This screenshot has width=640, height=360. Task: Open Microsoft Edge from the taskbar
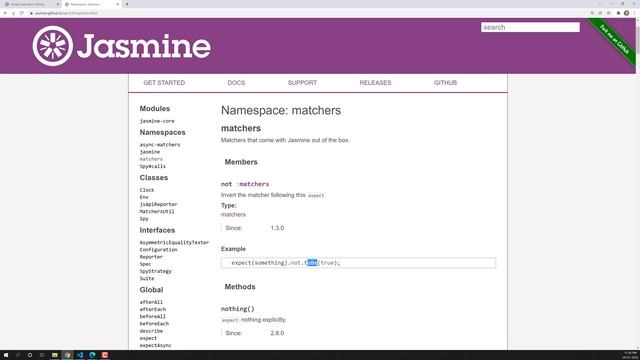pyautogui.click(x=92, y=355)
